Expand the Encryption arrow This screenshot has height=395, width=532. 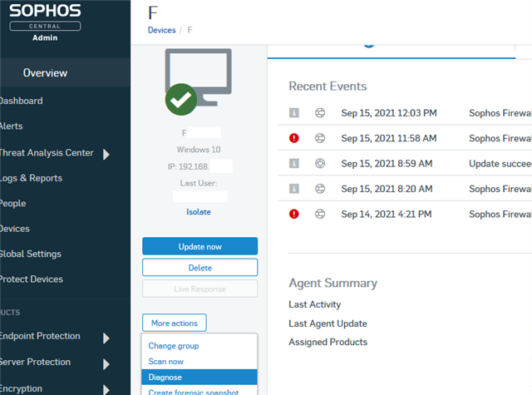[106, 390]
